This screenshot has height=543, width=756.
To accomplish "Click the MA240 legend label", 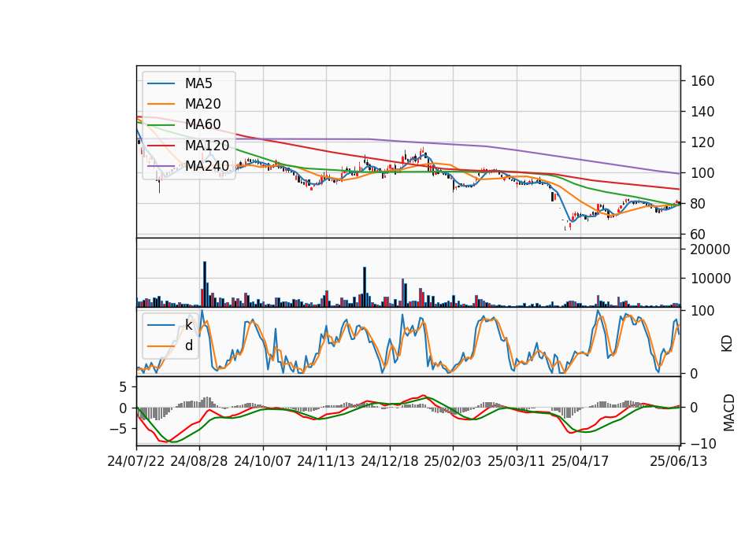I will [x=207, y=166].
